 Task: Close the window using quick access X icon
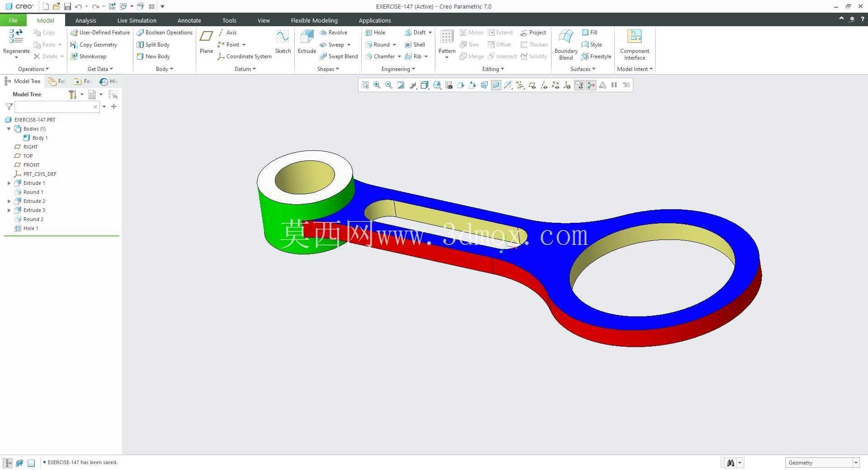click(x=151, y=6)
